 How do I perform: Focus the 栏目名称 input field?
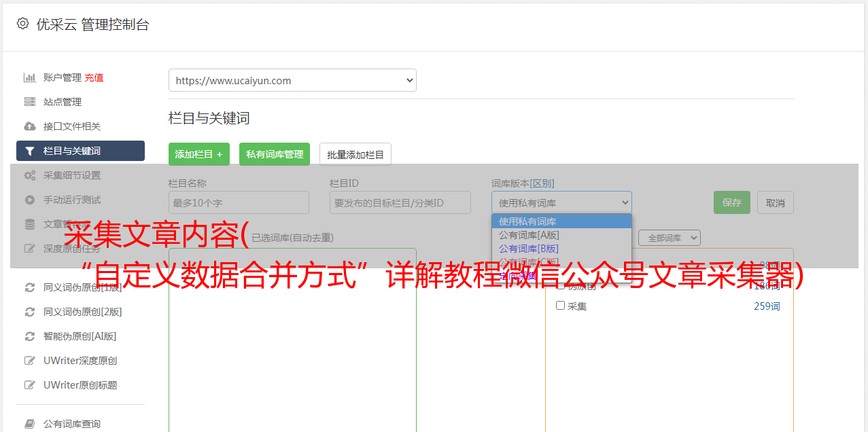[239, 202]
